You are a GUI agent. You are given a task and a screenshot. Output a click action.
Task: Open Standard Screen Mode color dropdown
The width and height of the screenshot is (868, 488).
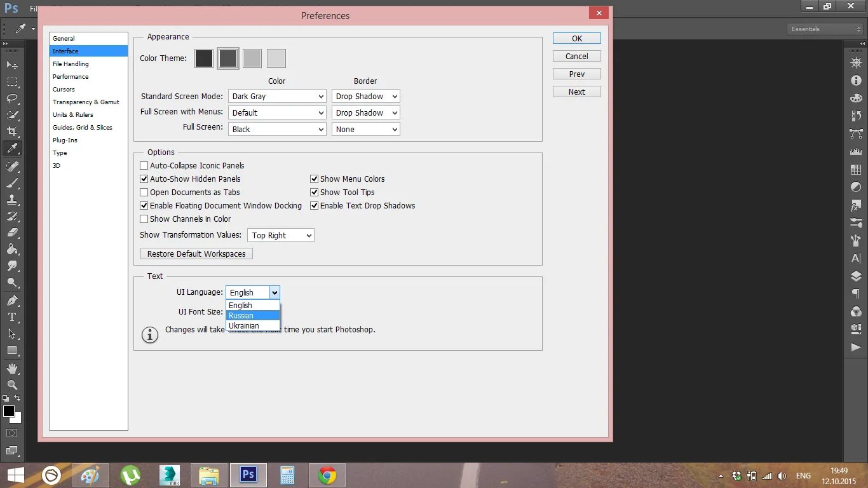pyautogui.click(x=277, y=96)
